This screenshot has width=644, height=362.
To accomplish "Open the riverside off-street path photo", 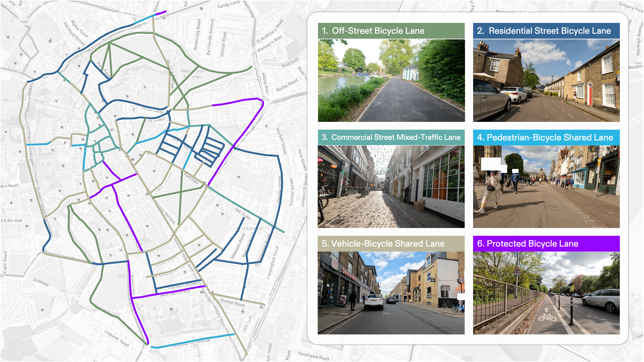I will [391, 80].
